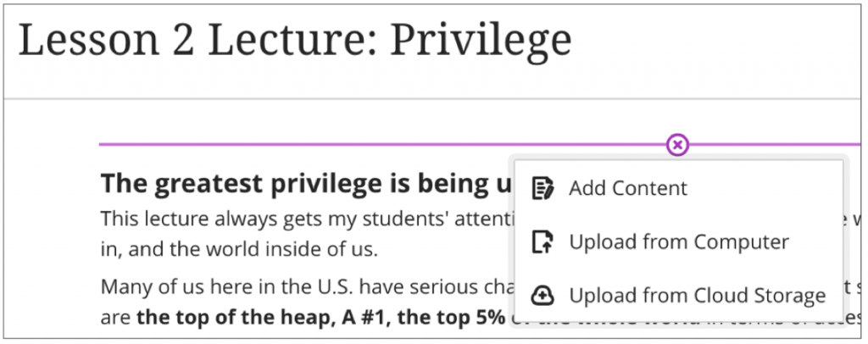The width and height of the screenshot is (868, 344).
Task: Click the Upload from Cloud Storage cloud icon
Action: (x=542, y=296)
